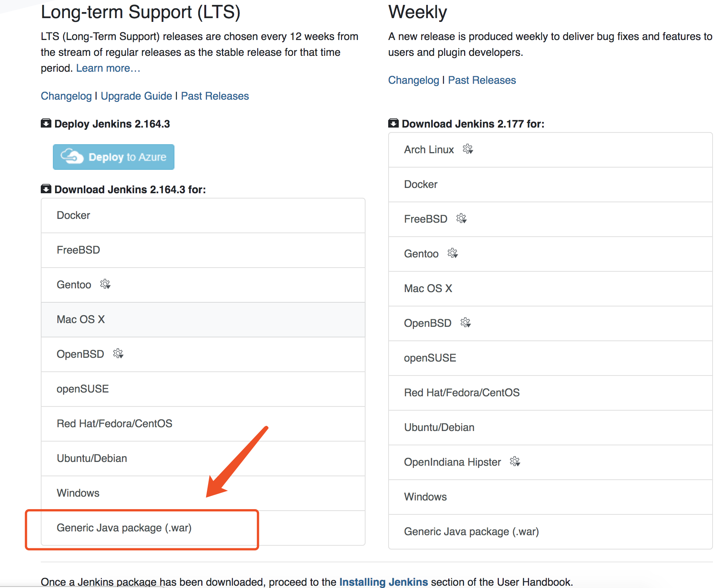Click the gear icon beside OpenIndiana Hipster
Screen dimensions: 722x588
[x=515, y=462]
